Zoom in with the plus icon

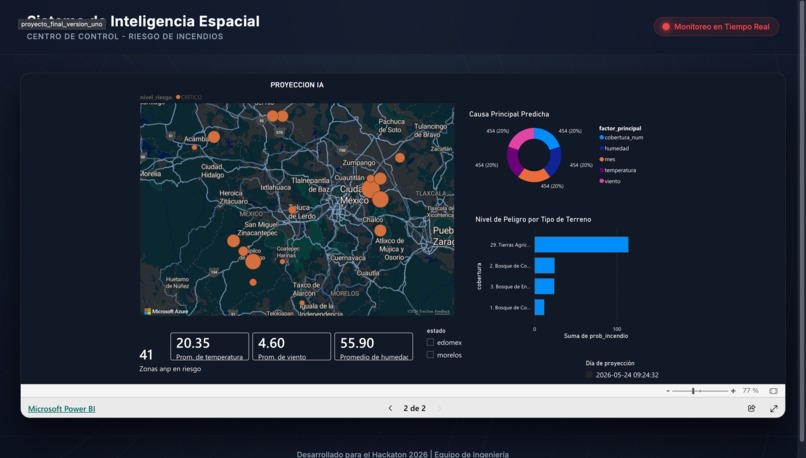[x=733, y=391]
